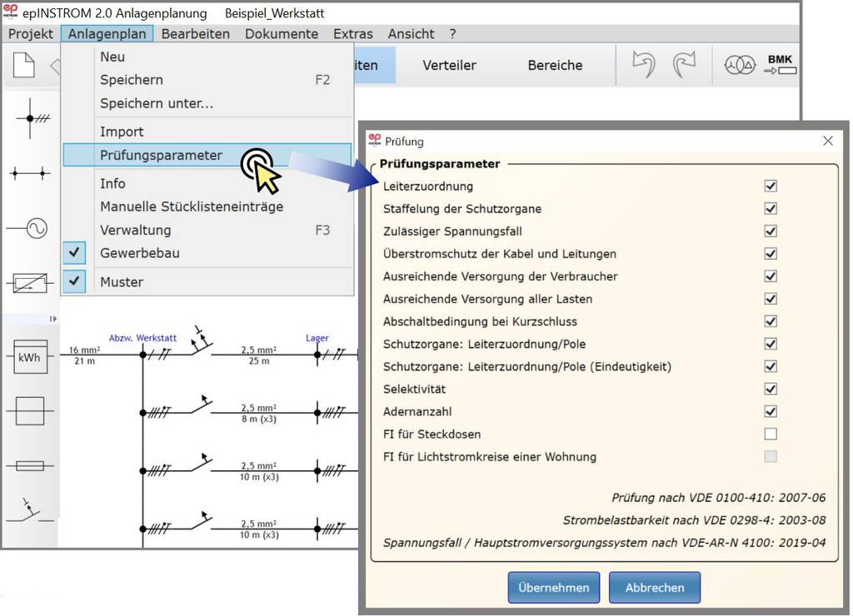Enable FI für Steckdosen checkbox
The width and height of the screenshot is (853, 616).
pos(771,434)
